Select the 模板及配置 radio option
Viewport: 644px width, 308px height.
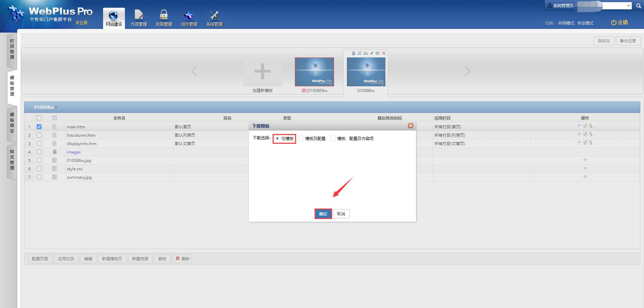point(301,138)
